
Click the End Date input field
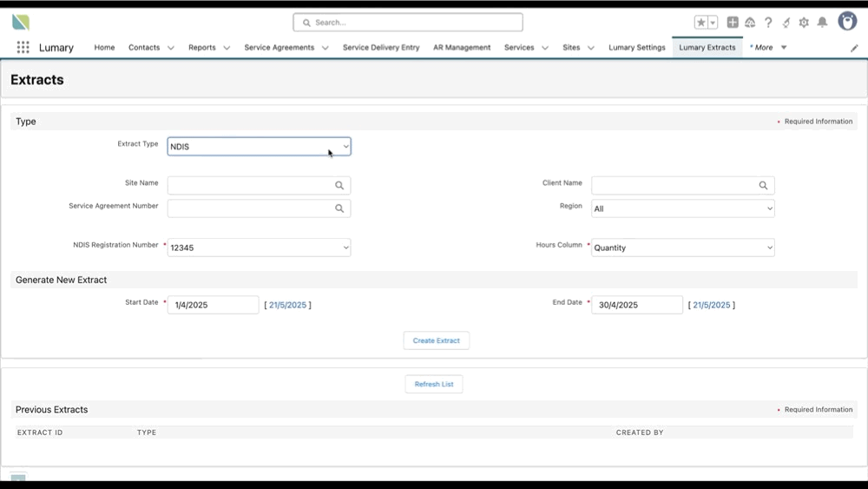point(637,305)
